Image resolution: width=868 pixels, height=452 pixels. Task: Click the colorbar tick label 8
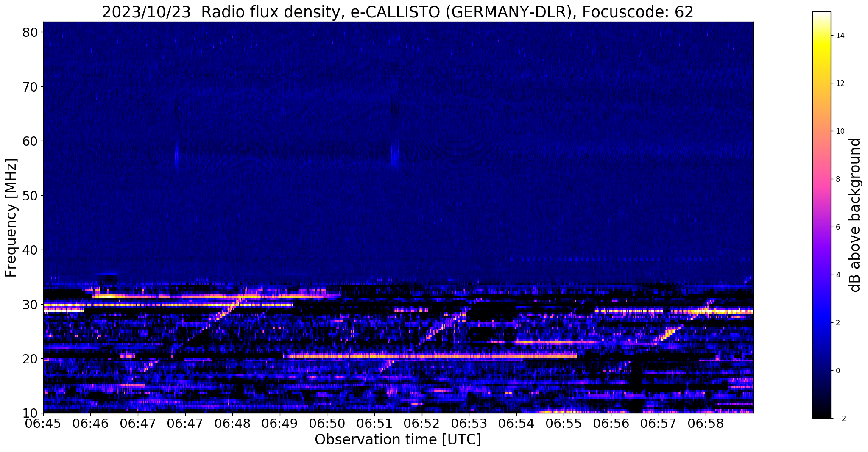click(x=837, y=179)
